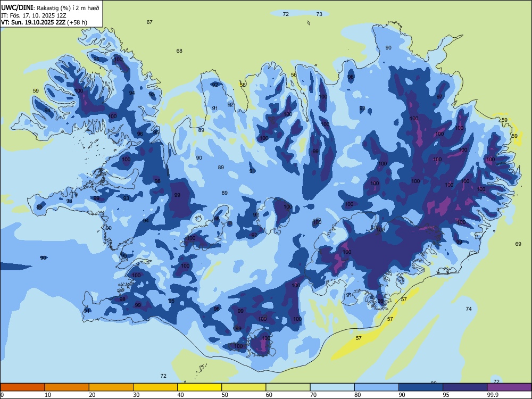Select the 'IT: Fös. 17. 10. 2025 12Z' line
This screenshot has height=399, width=532.
pyautogui.click(x=33, y=15)
